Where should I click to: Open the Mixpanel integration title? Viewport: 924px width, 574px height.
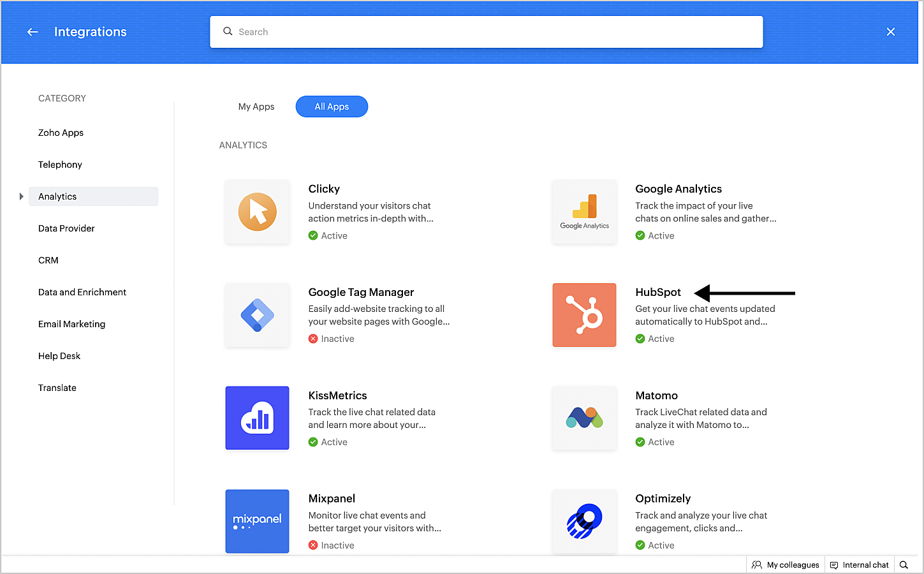pos(332,499)
